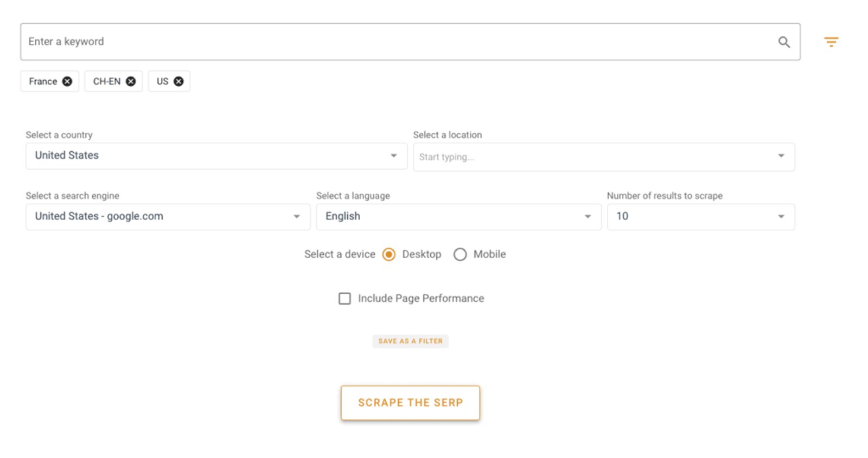Enable Include Page Performance checkbox

coord(344,299)
